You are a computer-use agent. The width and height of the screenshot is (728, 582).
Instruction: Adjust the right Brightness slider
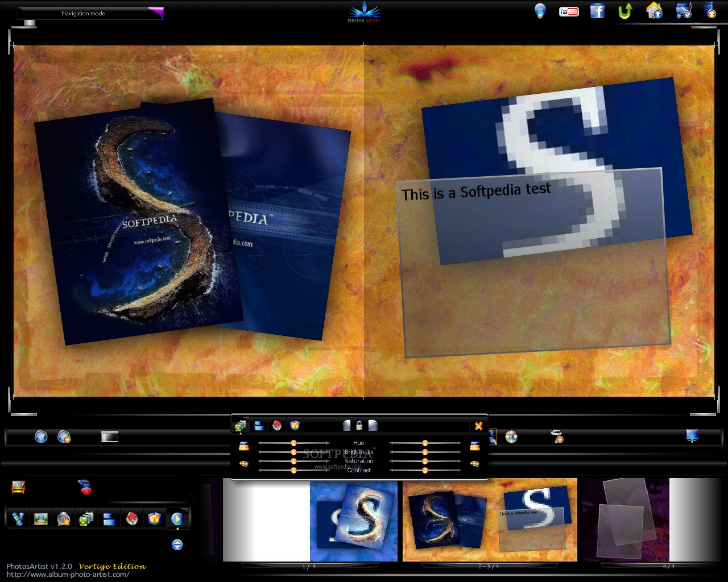[x=425, y=452]
